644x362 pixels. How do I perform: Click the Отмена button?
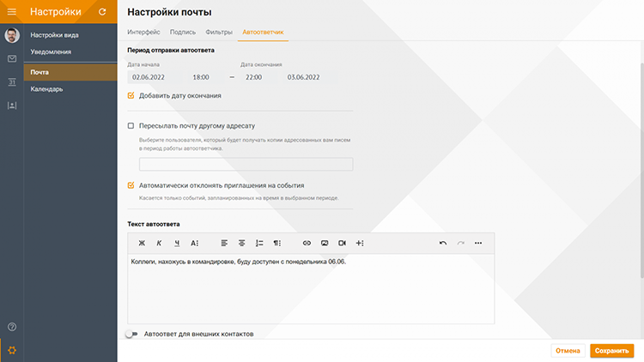click(x=568, y=350)
